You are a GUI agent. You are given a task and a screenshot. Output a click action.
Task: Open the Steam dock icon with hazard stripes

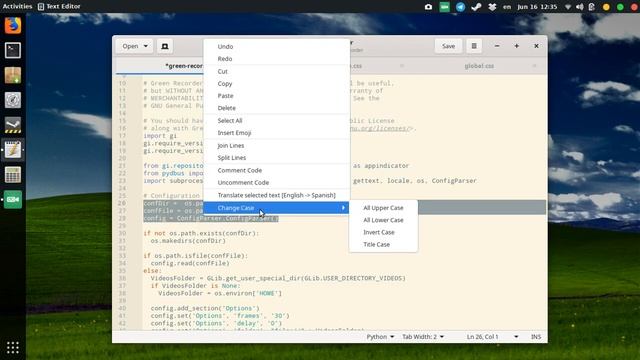pyautogui.click(x=13, y=125)
